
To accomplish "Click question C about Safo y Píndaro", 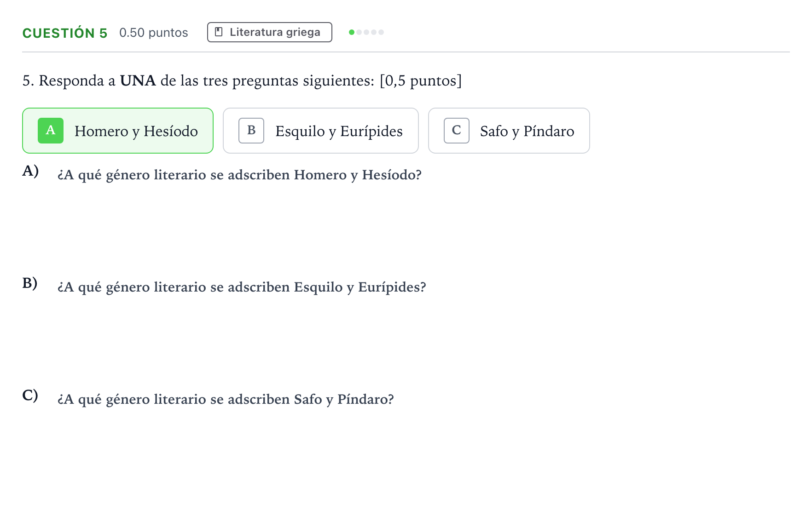I will (x=226, y=399).
